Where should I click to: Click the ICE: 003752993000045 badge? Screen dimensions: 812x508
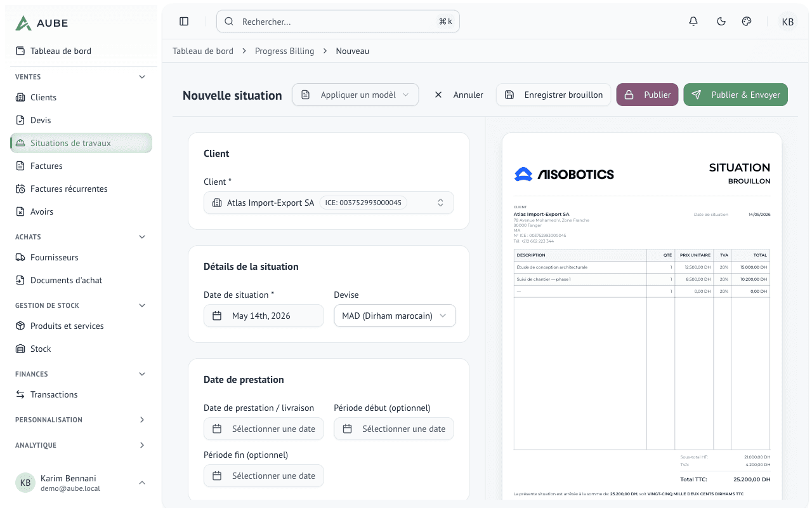(x=363, y=203)
